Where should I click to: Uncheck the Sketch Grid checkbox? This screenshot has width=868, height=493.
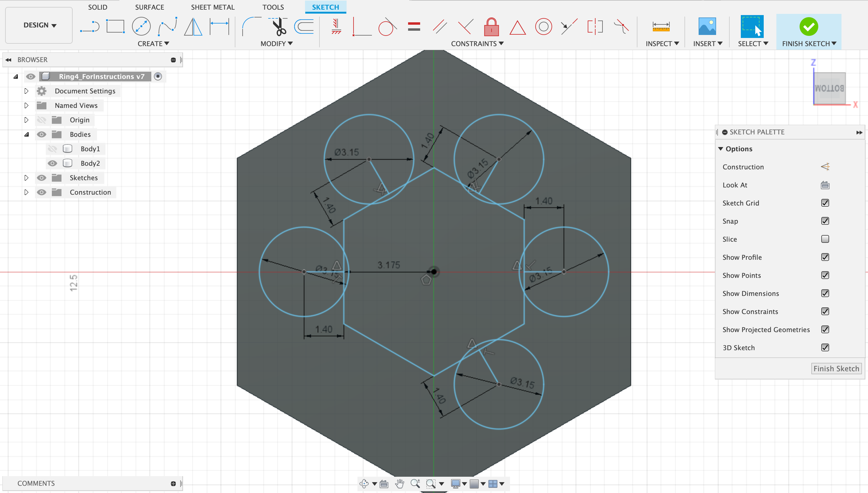pos(825,203)
